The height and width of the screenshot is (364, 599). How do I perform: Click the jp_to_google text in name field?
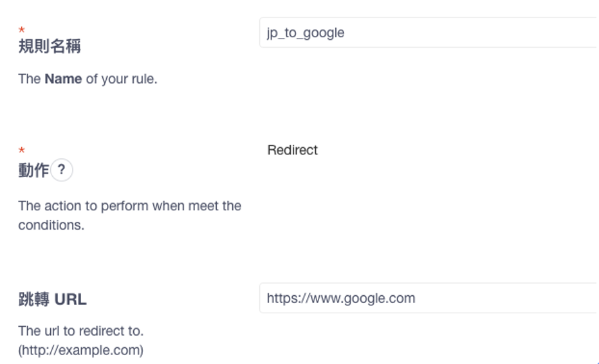306,33
